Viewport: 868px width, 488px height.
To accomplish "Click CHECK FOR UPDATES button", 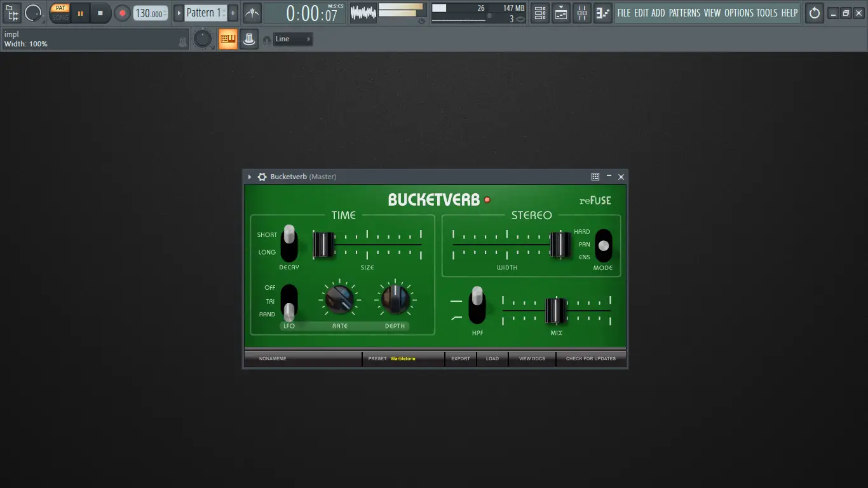I will point(591,359).
